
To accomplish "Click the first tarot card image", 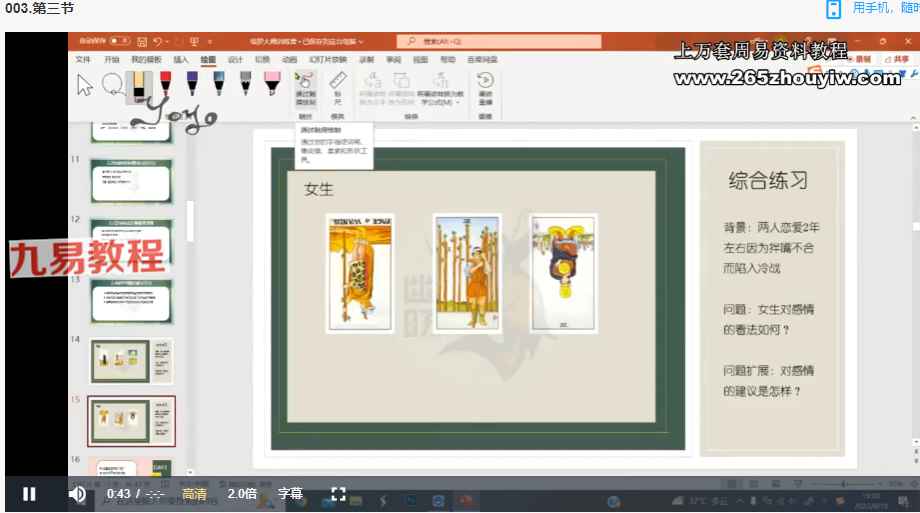I will pyautogui.click(x=360, y=274).
